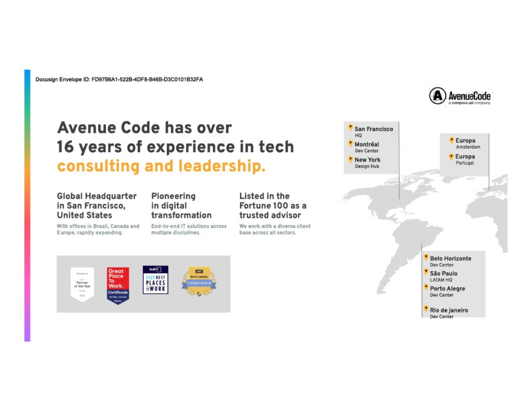Screen dimensions: 532x411
Task: Click the map pin for Rio de janeiro
Action: pyautogui.click(x=426, y=309)
